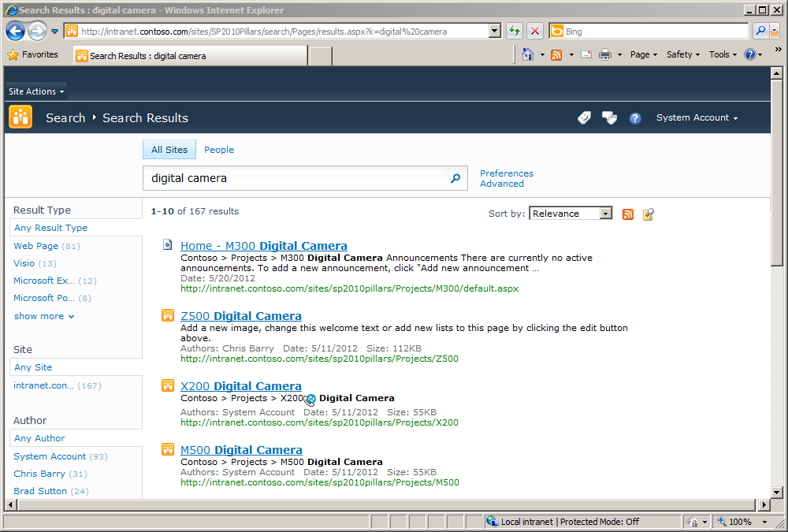Open Favorites star button
This screenshot has width=788, height=532.
(33, 55)
